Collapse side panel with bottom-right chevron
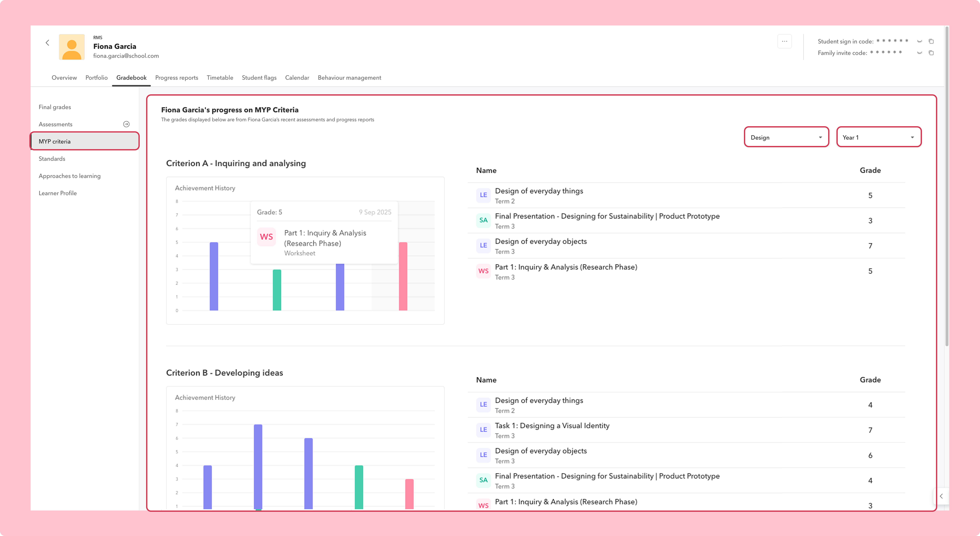Viewport: 980px width, 536px height. (941, 496)
